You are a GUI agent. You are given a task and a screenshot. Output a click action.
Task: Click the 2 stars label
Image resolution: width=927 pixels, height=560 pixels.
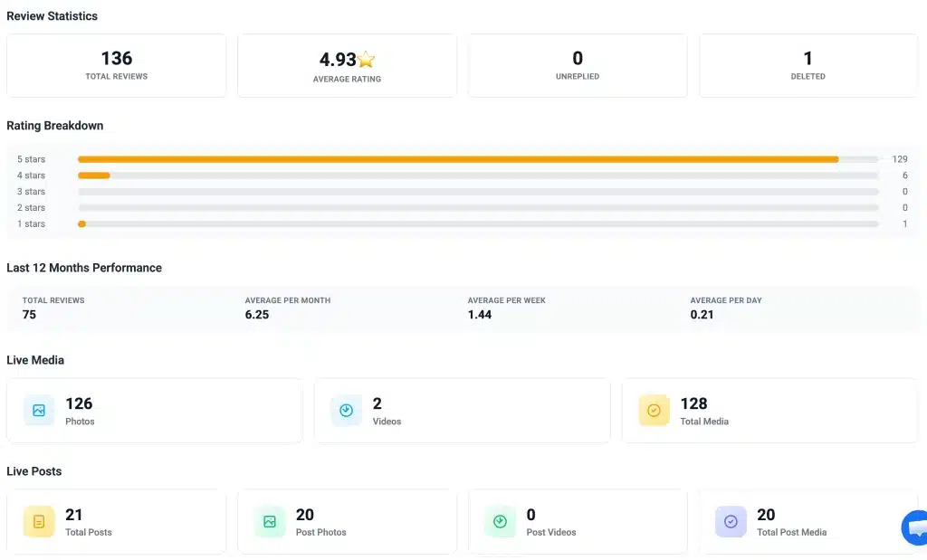click(x=31, y=208)
